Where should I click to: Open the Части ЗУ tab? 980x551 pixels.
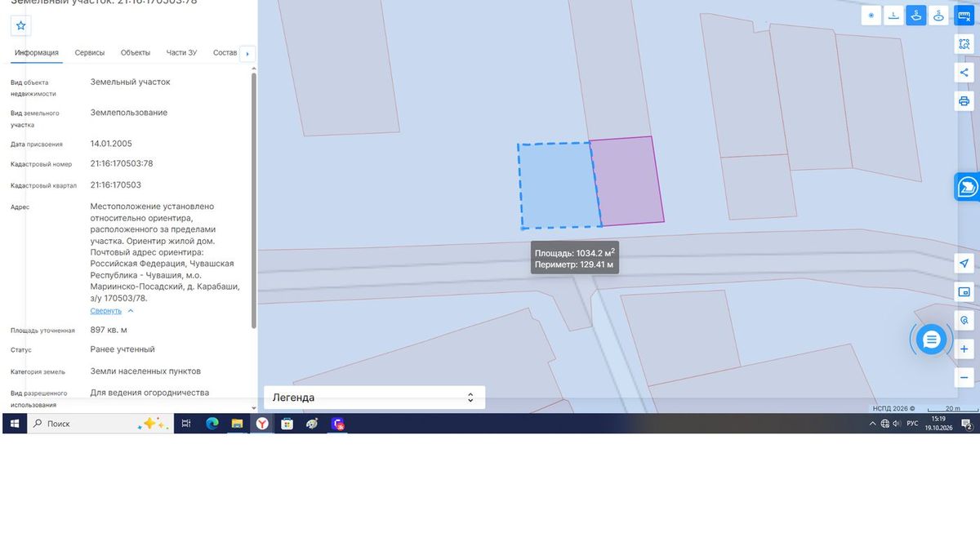tap(181, 53)
